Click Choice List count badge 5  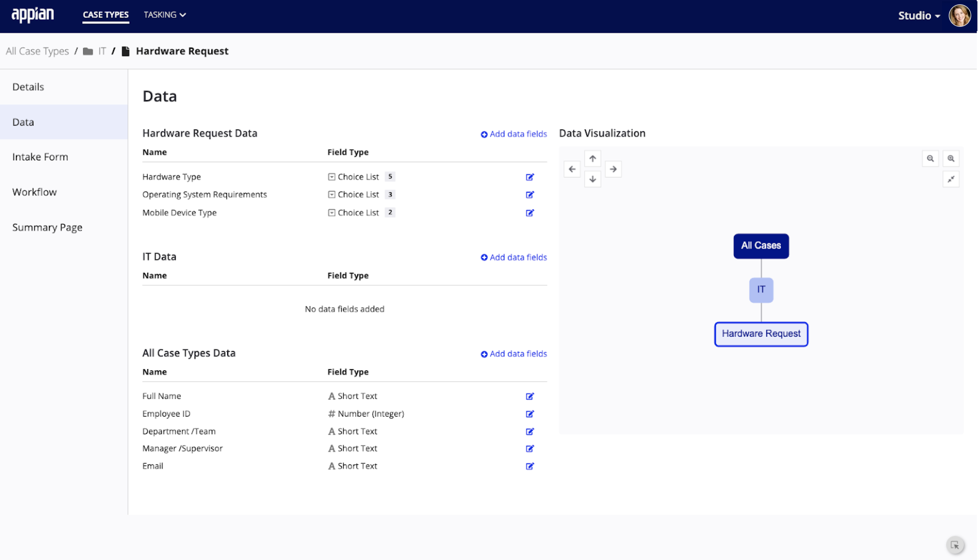tap(390, 177)
